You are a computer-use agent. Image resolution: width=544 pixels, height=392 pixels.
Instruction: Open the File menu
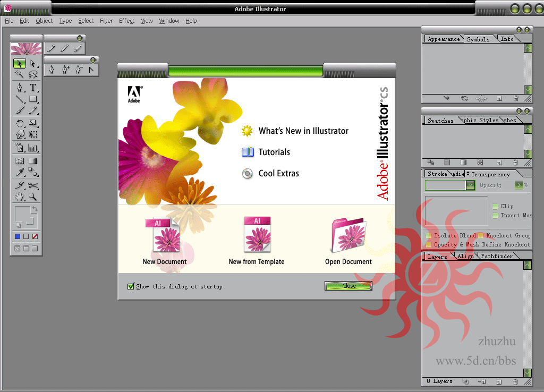(9, 21)
